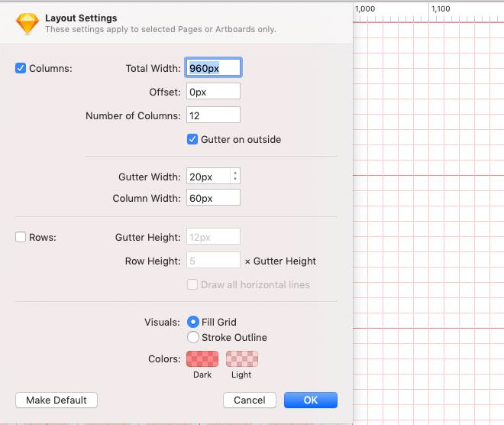Click the Total Width field
504x425 pixels.
213,68
